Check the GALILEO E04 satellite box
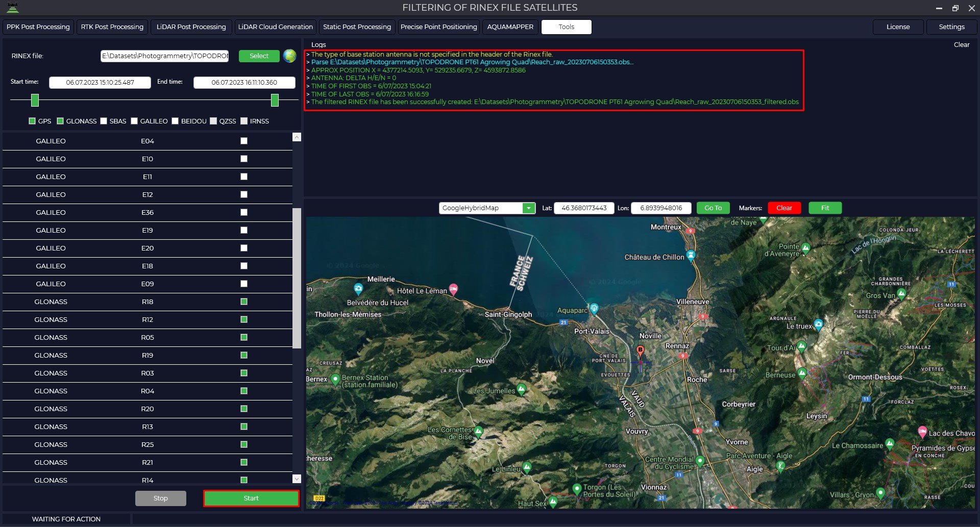Image resolution: width=980 pixels, height=527 pixels. click(x=244, y=141)
